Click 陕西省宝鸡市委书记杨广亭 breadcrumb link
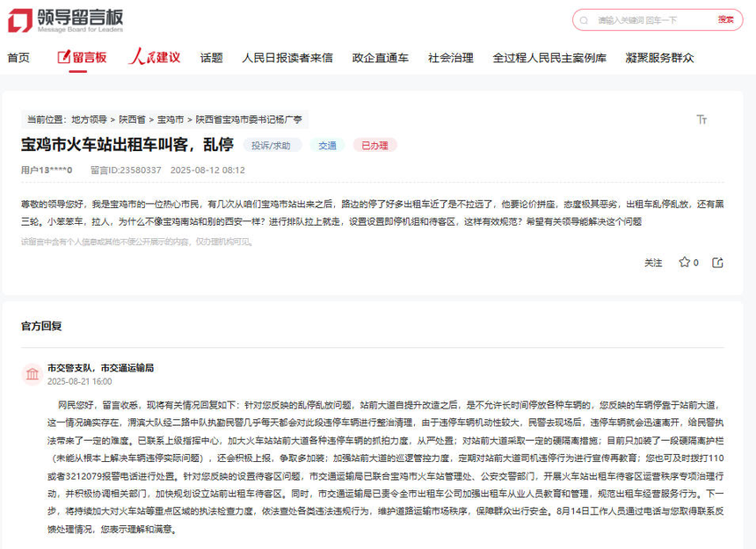The height and width of the screenshot is (549, 756). (x=249, y=119)
